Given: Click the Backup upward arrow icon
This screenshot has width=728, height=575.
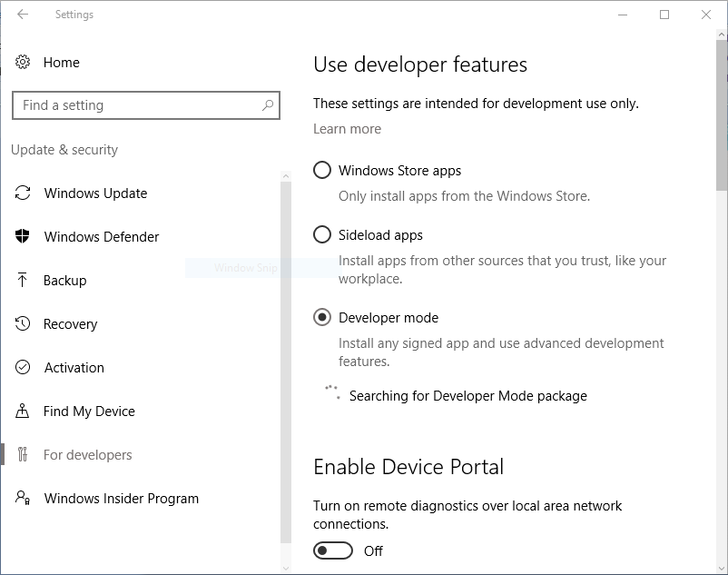Looking at the screenshot, I should (x=23, y=280).
